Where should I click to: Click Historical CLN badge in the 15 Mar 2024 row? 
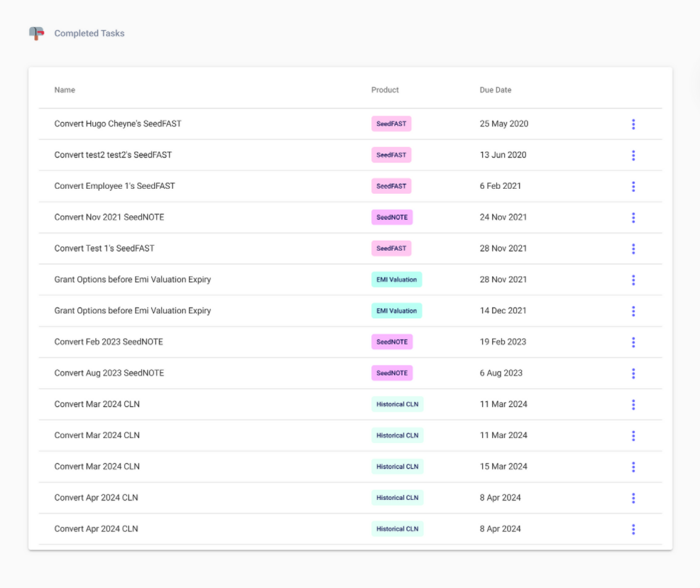[398, 467]
